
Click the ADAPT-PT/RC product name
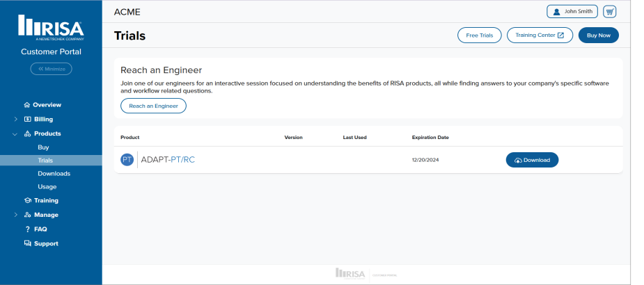pyautogui.click(x=168, y=159)
